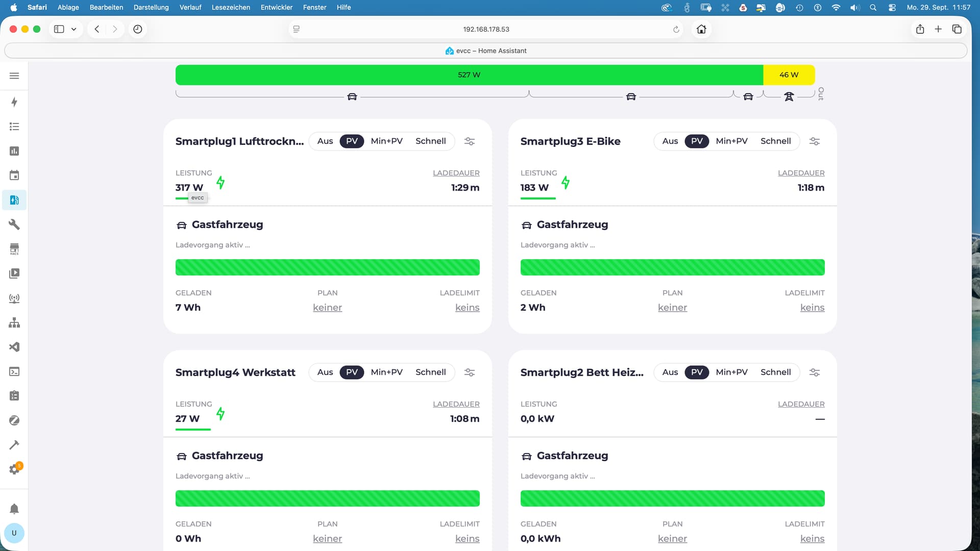
Task: Open the Terminal sidebar icon
Action: pyautogui.click(x=14, y=371)
